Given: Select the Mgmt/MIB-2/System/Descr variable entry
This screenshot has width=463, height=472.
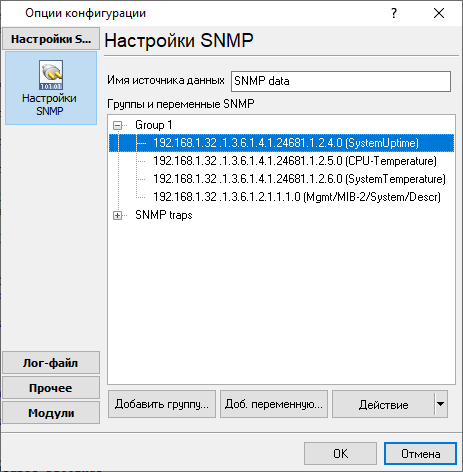Looking at the screenshot, I should coord(297,197).
